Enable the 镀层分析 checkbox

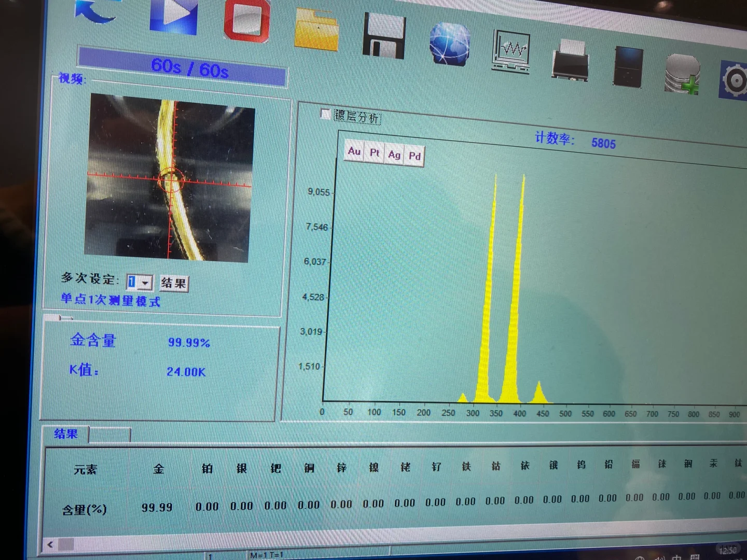coord(326,114)
